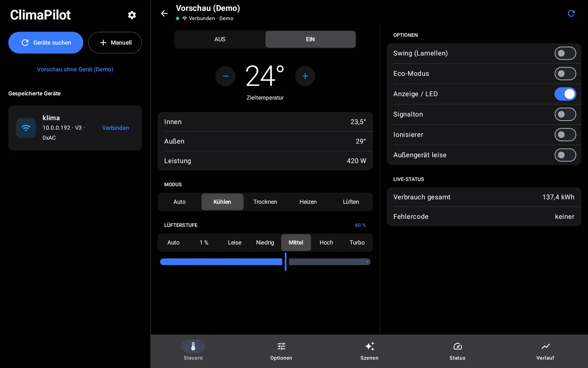Select Heizen mode
This screenshot has height=368, width=588.
(308, 202)
